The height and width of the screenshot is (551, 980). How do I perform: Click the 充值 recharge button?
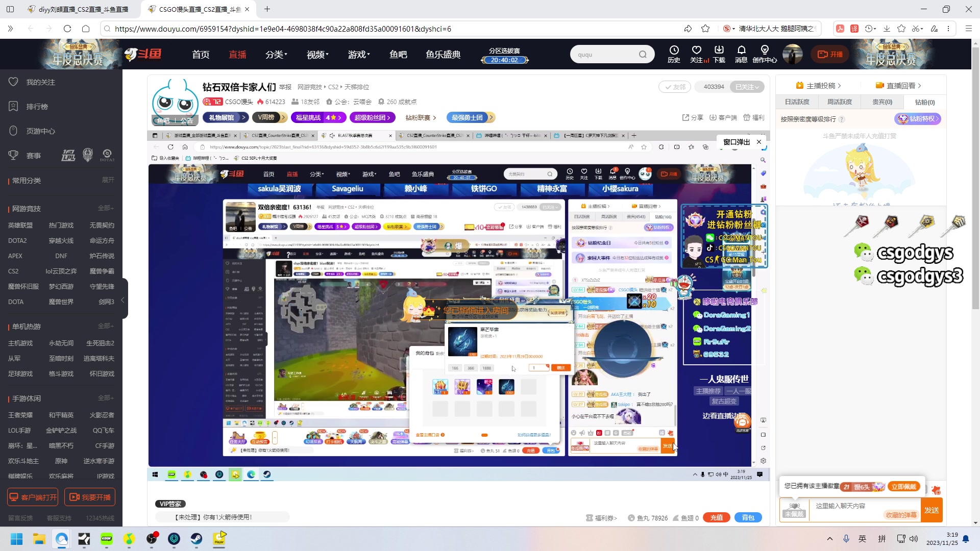pyautogui.click(x=717, y=518)
